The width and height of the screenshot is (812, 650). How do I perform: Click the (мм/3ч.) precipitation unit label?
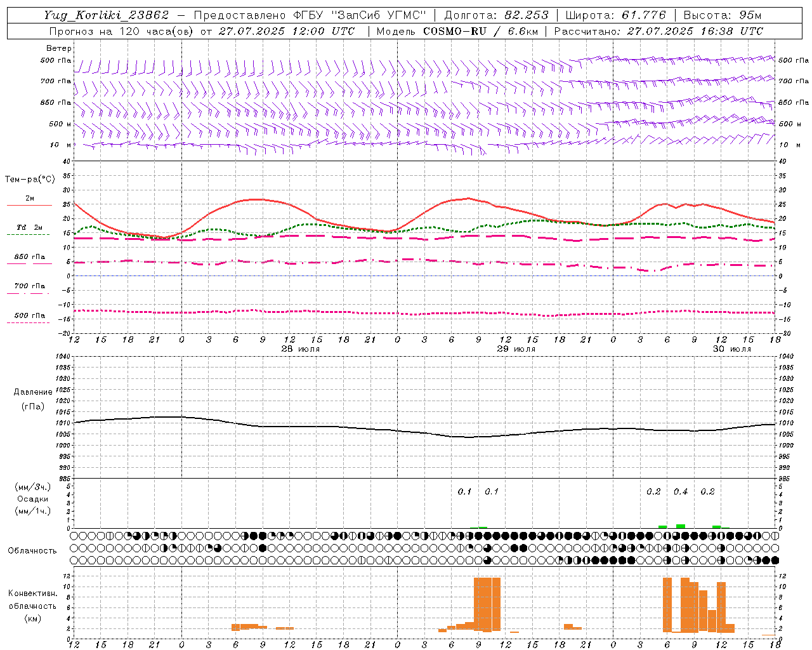33,487
